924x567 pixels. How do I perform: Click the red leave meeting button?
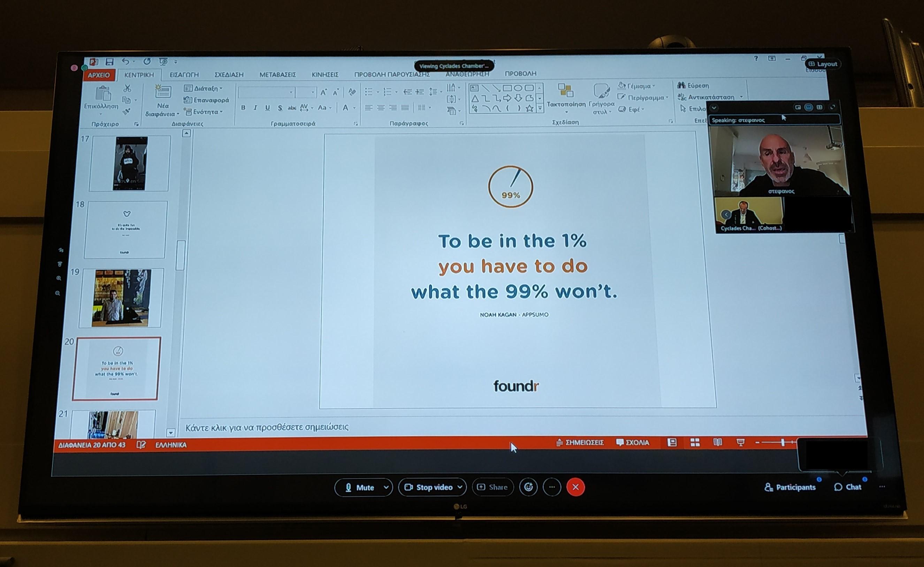575,487
